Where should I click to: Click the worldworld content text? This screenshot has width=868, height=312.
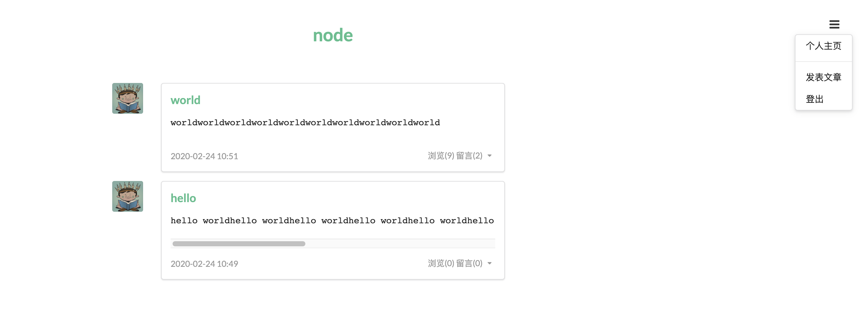[x=305, y=122]
